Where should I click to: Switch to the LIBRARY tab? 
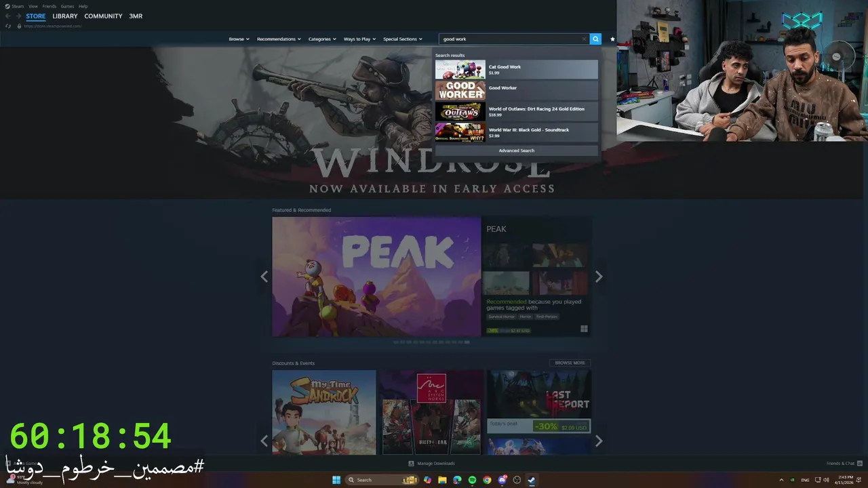click(x=65, y=16)
